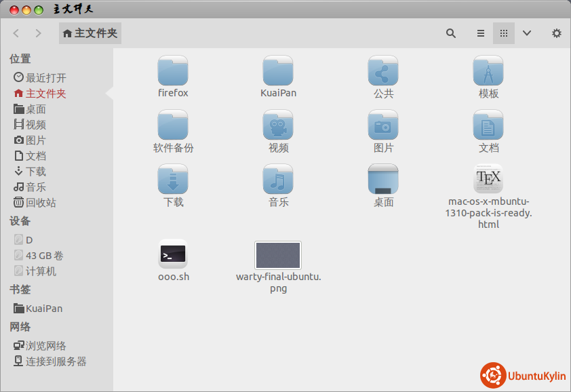Go forward using the forward arrow
This screenshot has height=392, width=571.
coord(38,33)
